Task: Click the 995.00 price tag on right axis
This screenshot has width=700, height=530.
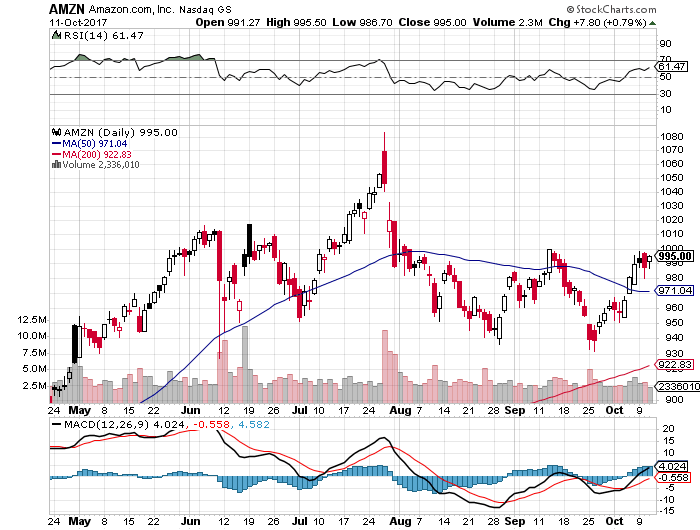Action: tap(675, 256)
